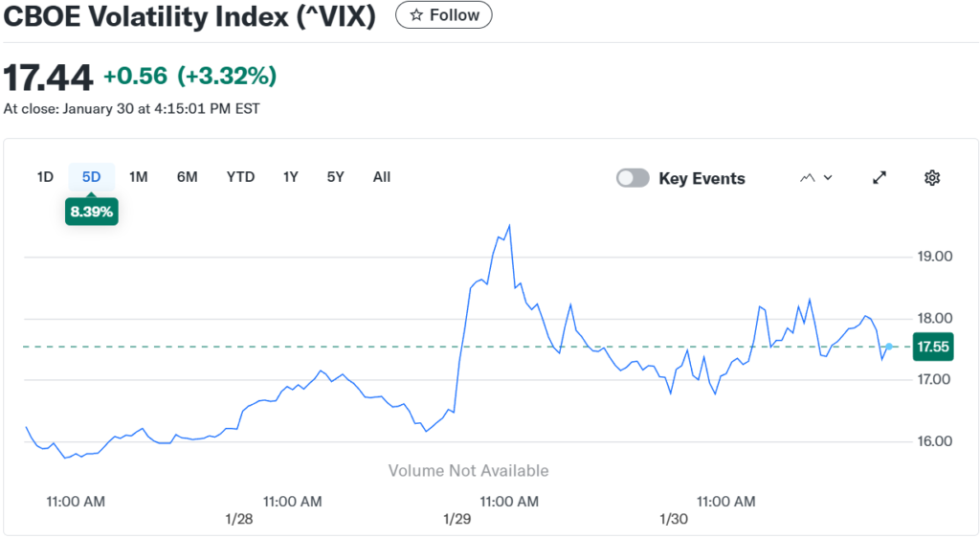Click the 1/28 date axis label
980x539 pixels.
239,519
